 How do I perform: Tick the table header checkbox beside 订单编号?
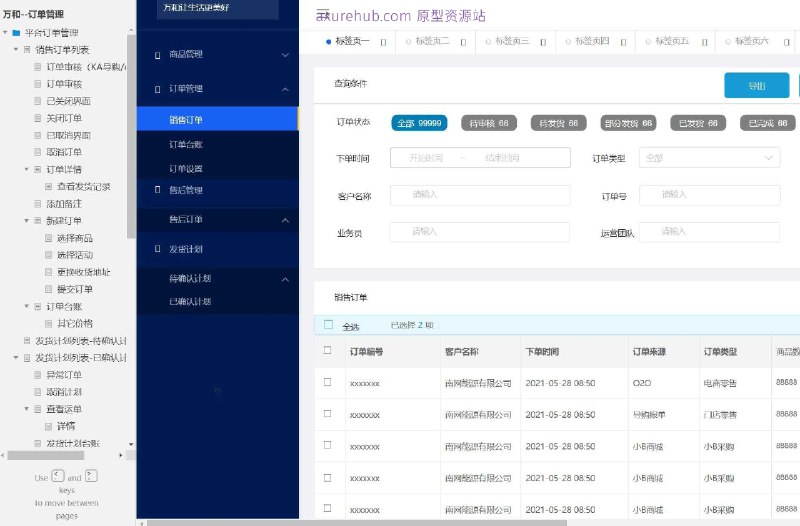[328, 350]
